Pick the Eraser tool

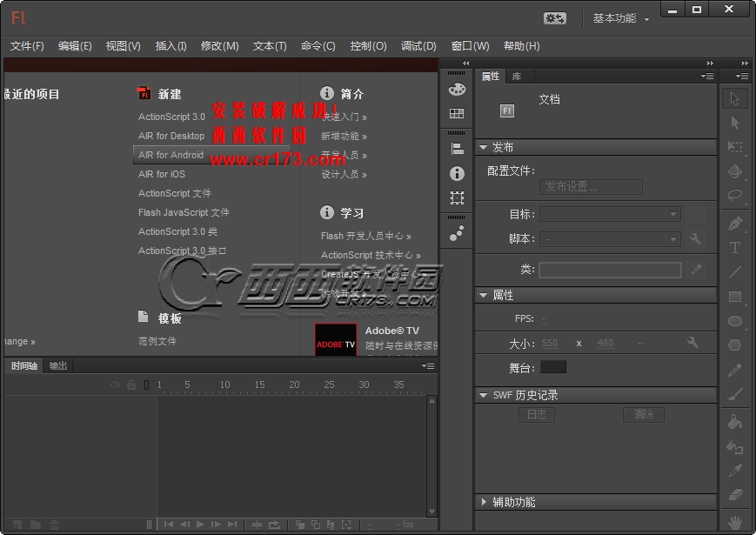click(x=735, y=495)
